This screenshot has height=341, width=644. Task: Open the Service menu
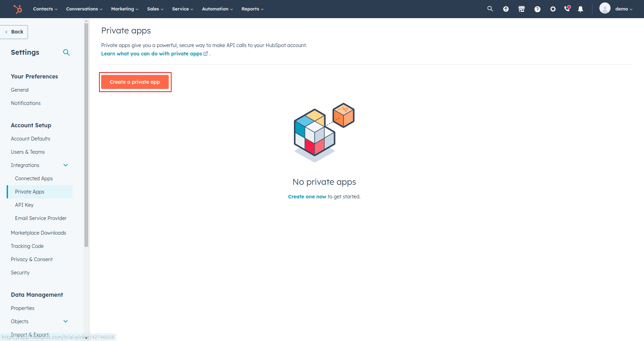pyautogui.click(x=183, y=9)
